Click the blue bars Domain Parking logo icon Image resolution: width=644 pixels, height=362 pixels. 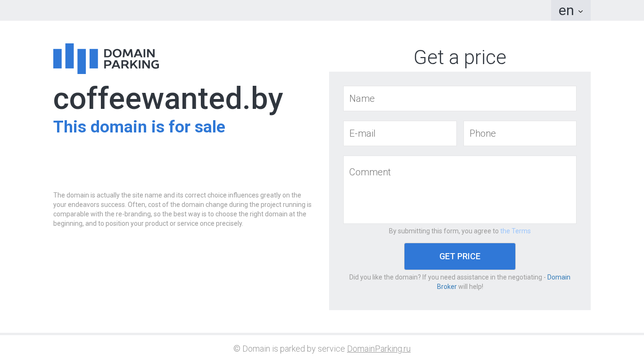(75, 59)
